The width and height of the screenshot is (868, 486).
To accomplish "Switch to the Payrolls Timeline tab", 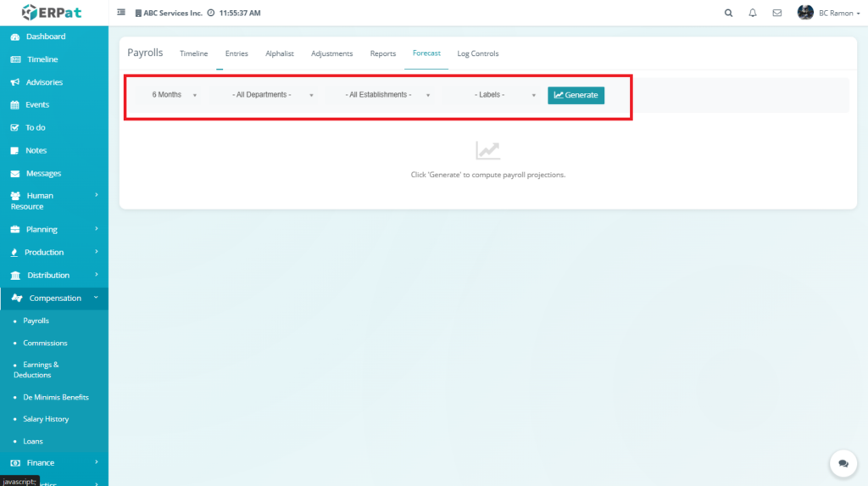I will (194, 53).
